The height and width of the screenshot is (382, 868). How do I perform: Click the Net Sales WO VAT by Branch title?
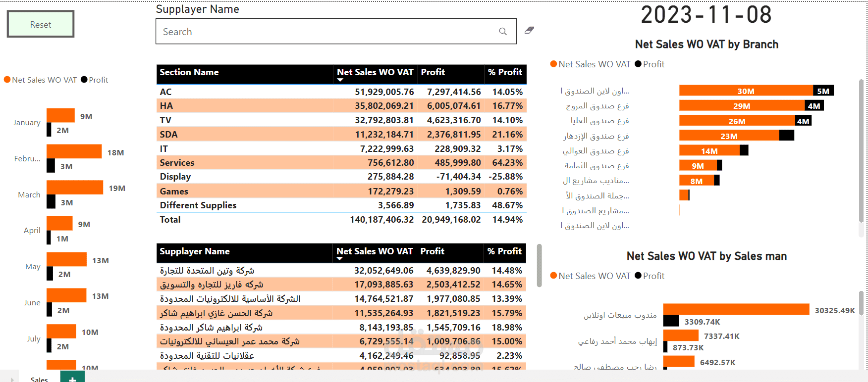point(706,45)
